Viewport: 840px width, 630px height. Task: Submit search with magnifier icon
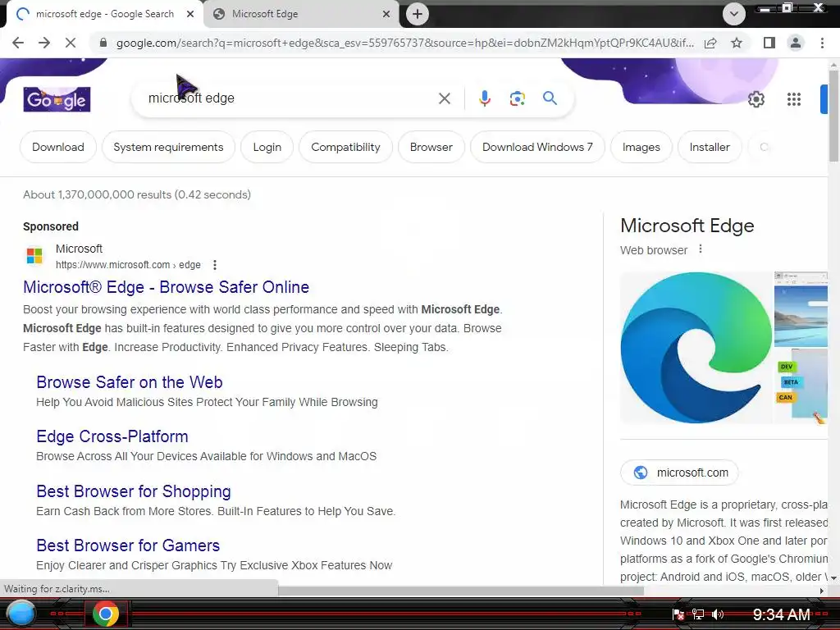tap(550, 98)
